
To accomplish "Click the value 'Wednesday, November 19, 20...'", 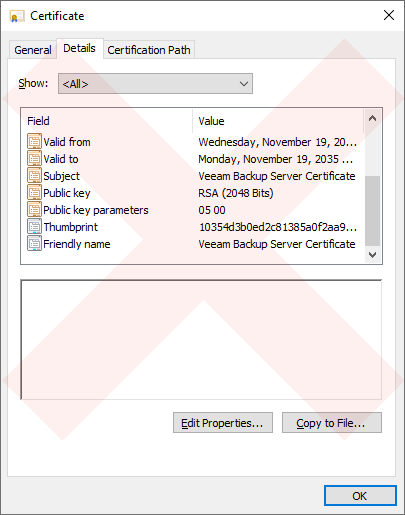I will pyautogui.click(x=278, y=142).
